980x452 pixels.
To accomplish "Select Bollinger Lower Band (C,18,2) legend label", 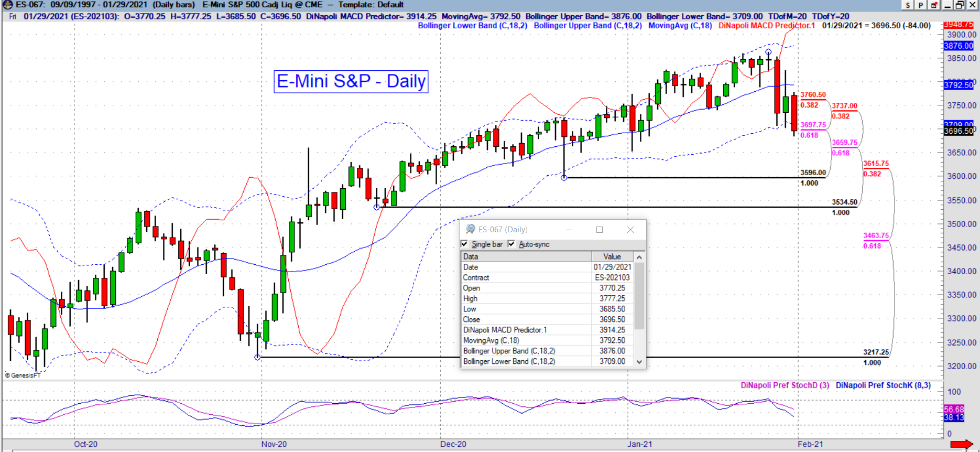I will click(473, 25).
